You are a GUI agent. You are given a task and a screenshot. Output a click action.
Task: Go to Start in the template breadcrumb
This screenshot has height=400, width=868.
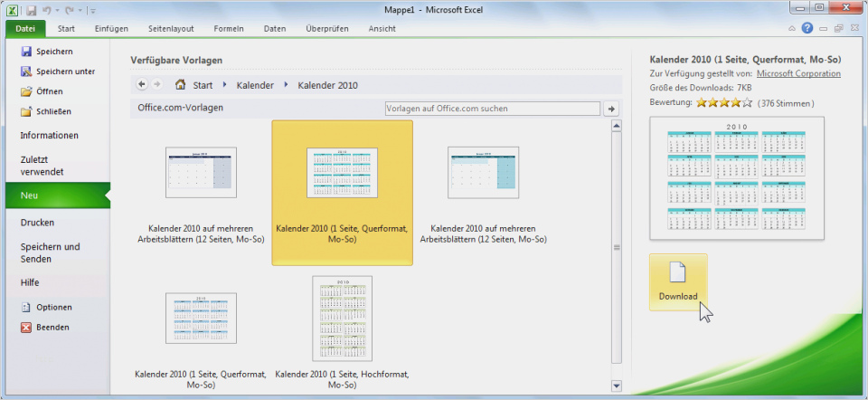click(203, 85)
